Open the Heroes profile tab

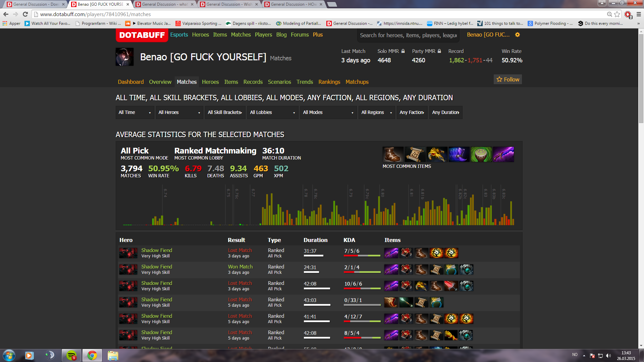point(210,82)
